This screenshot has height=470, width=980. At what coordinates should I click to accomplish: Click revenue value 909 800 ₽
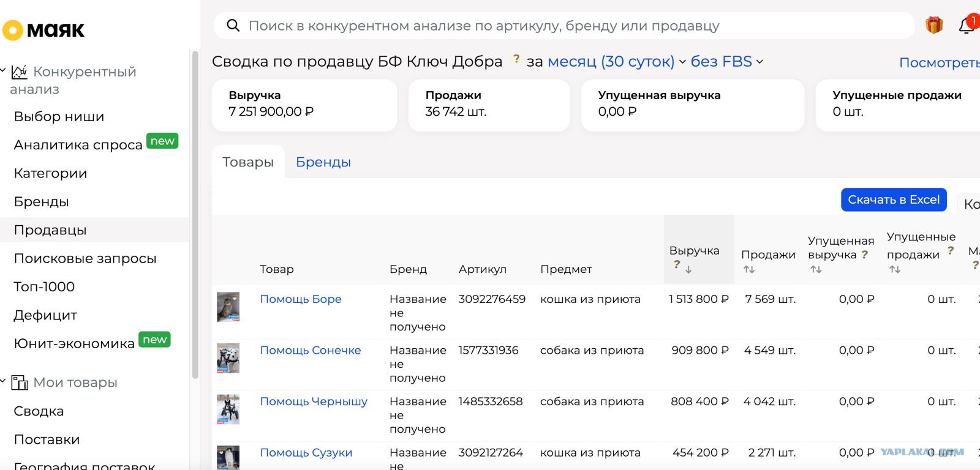point(700,351)
